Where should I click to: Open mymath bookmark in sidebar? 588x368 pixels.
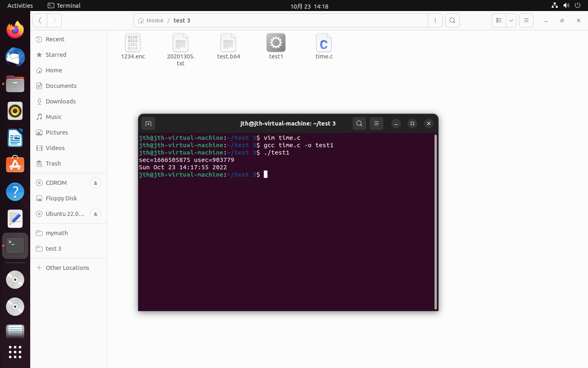pos(69,233)
